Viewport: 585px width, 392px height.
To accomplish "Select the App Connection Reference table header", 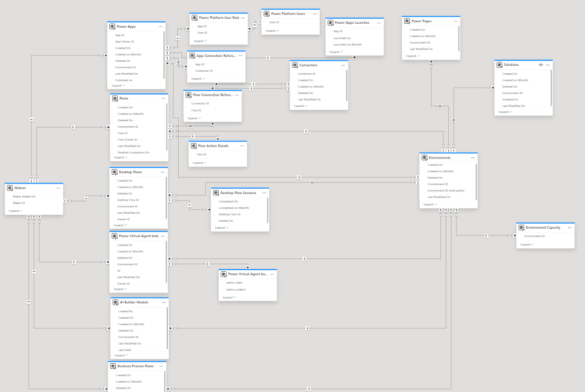I will 216,55.
